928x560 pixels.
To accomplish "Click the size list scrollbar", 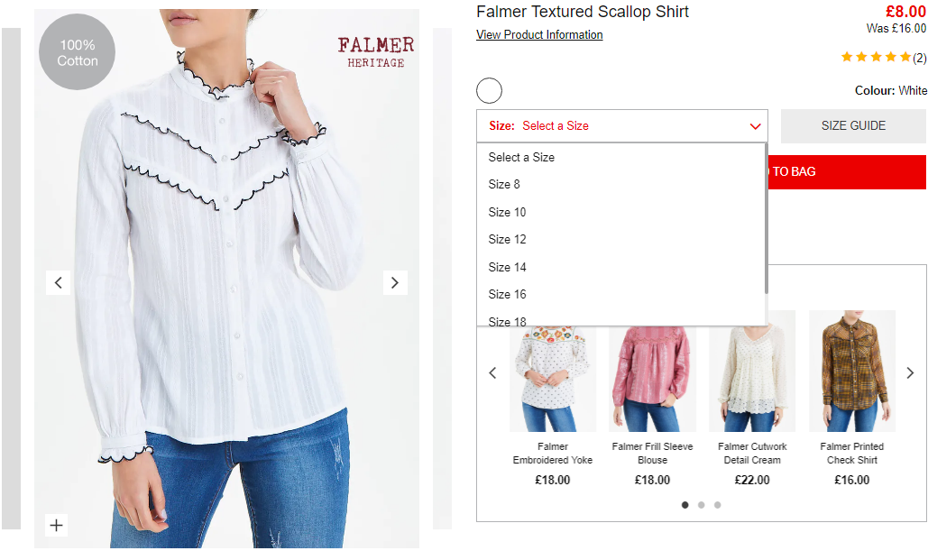I will (767, 219).
